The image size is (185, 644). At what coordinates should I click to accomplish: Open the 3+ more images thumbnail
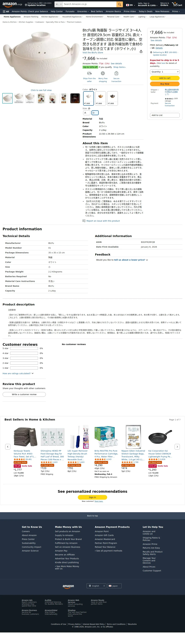pos(75,98)
